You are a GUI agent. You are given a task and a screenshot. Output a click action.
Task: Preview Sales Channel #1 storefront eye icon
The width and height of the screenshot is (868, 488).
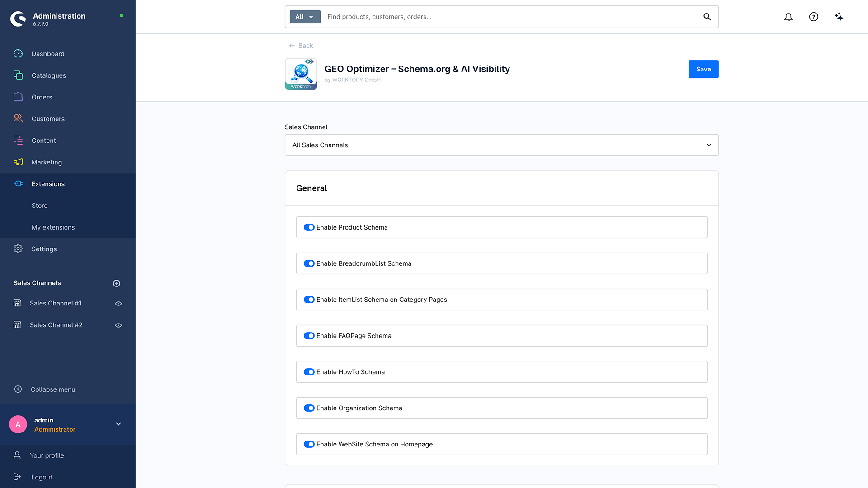(x=118, y=304)
